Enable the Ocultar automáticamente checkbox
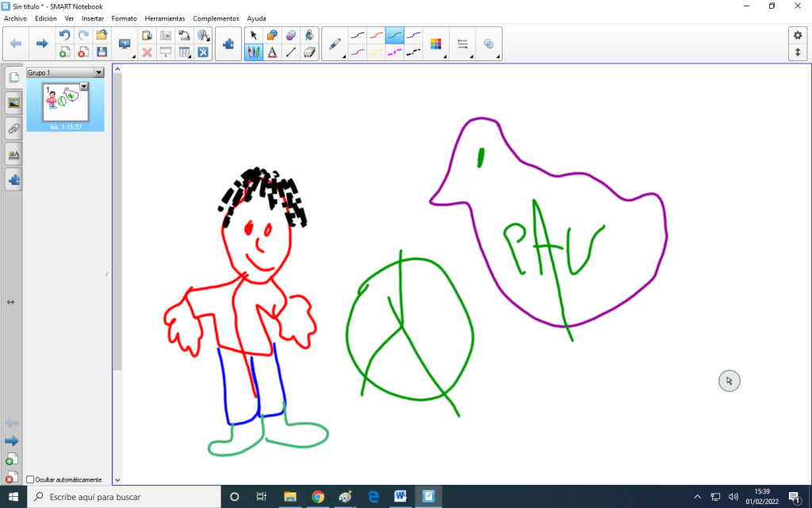 click(x=30, y=479)
